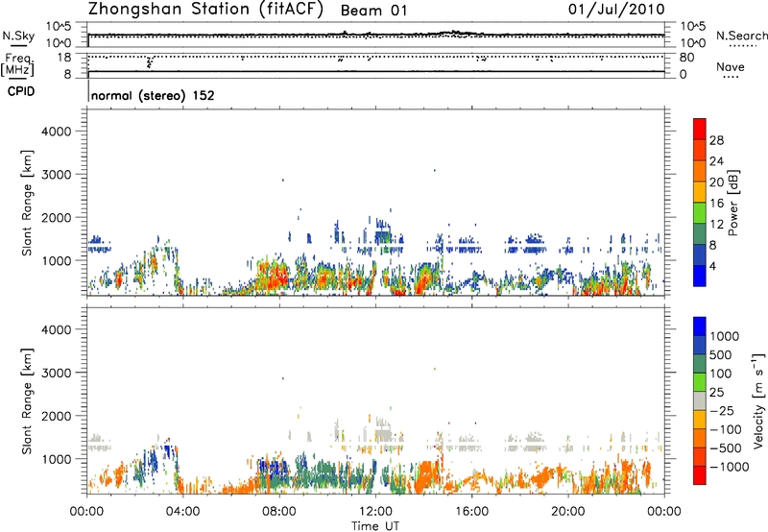The height and width of the screenshot is (532, 768).
Task: Click the 18 tick on frequency axis
Action: click(x=64, y=58)
